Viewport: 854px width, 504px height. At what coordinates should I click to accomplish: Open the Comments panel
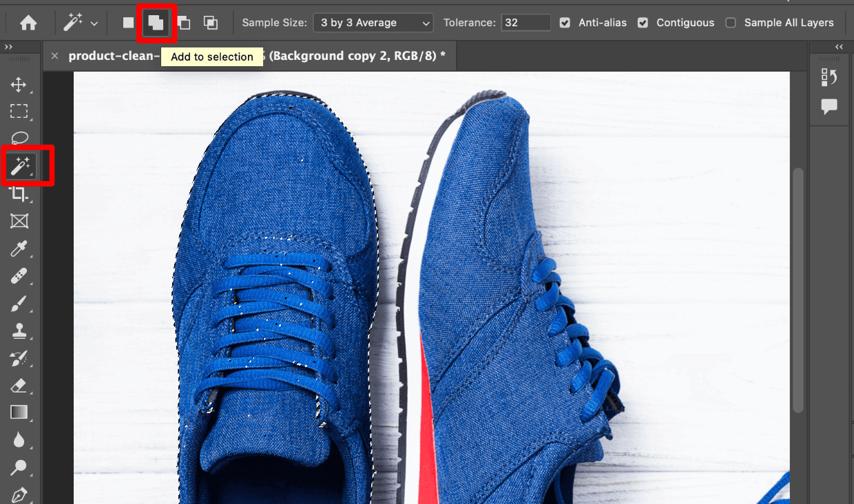tap(829, 105)
